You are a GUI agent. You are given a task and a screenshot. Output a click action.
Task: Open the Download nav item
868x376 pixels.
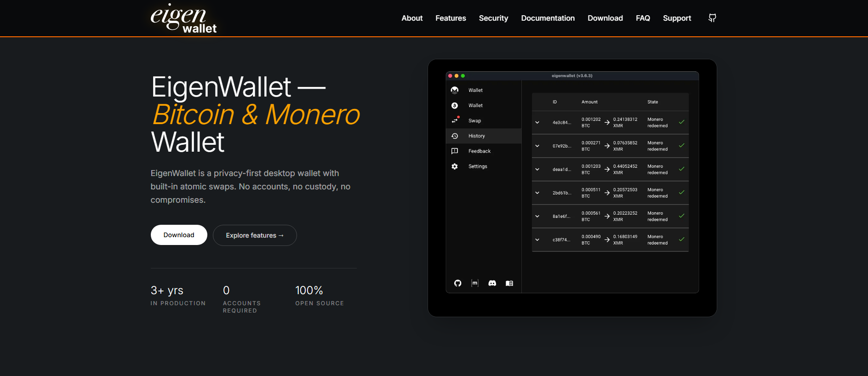(x=605, y=18)
